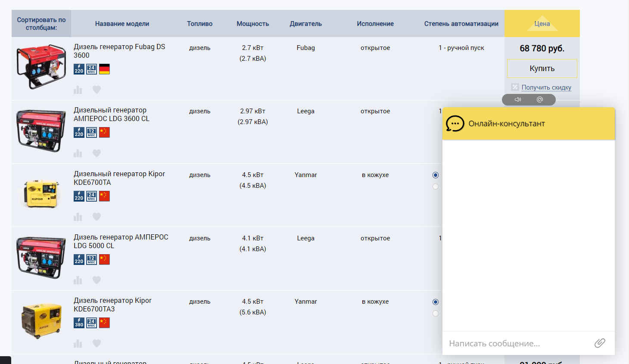
Task: Click China flag of Kipor KDE6700TA3
Action: [104, 323]
